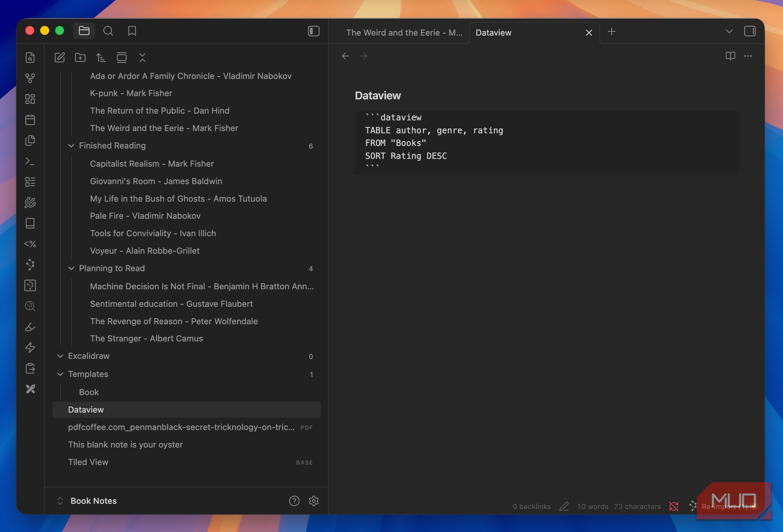The height and width of the screenshot is (532, 783).
Task: Open the command palette ribbon icon
Action: point(30,161)
